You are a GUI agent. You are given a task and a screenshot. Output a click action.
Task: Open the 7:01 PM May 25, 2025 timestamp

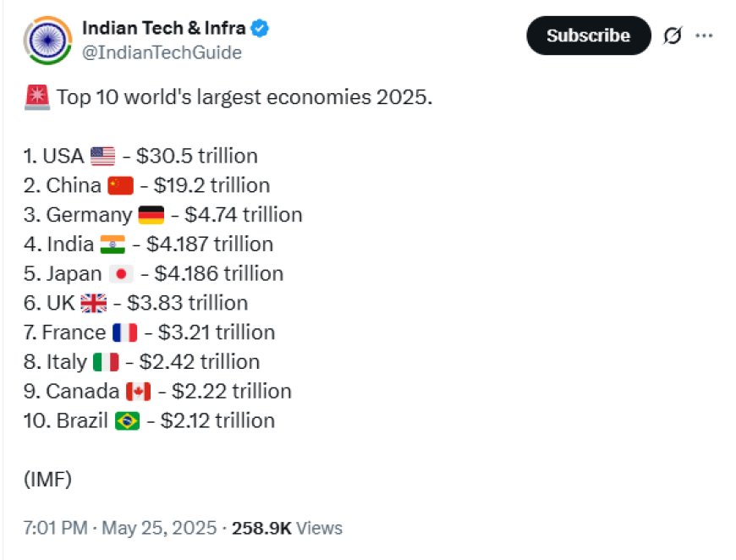click(x=120, y=528)
